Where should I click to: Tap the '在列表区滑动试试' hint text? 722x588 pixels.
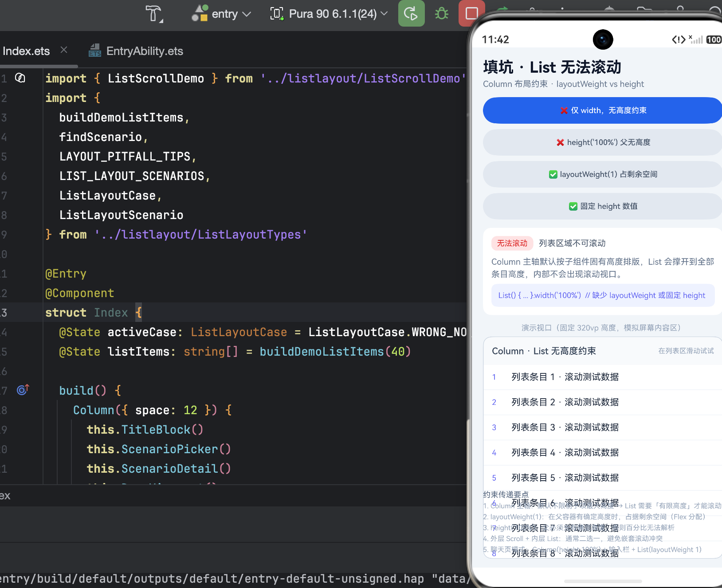[686, 351]
